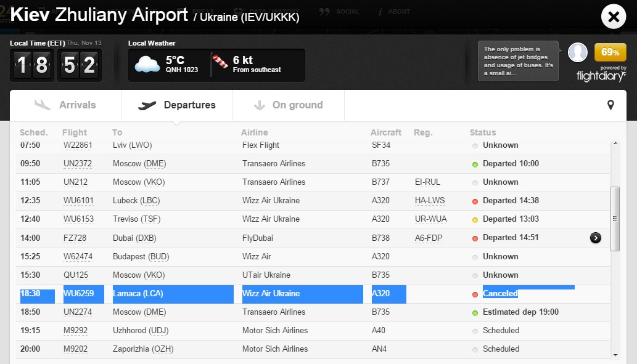Click the airport review comment bubble

[x=518, y=61]
